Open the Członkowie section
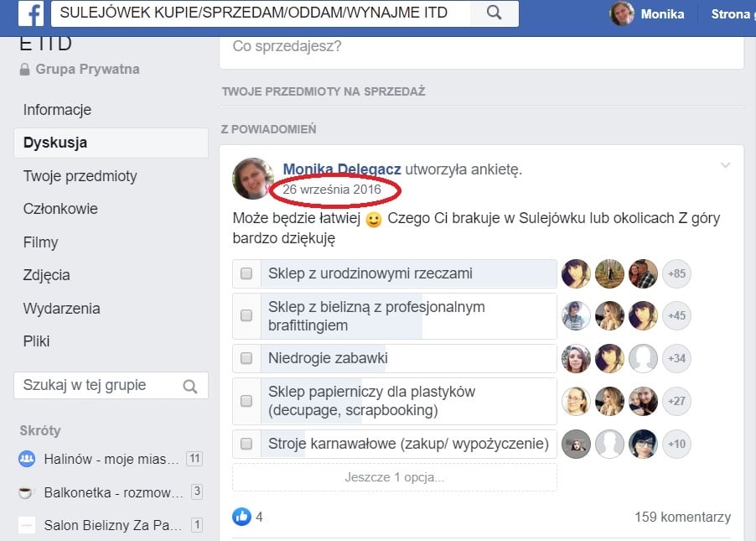Screen dimensions: 756x541 coord(60,209)
